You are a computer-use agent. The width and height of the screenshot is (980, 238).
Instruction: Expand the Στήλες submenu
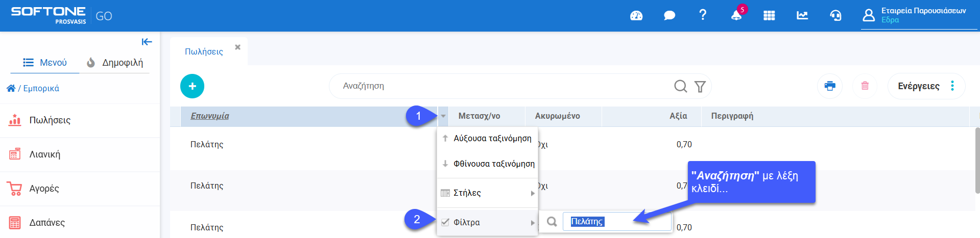click(487, 193)
